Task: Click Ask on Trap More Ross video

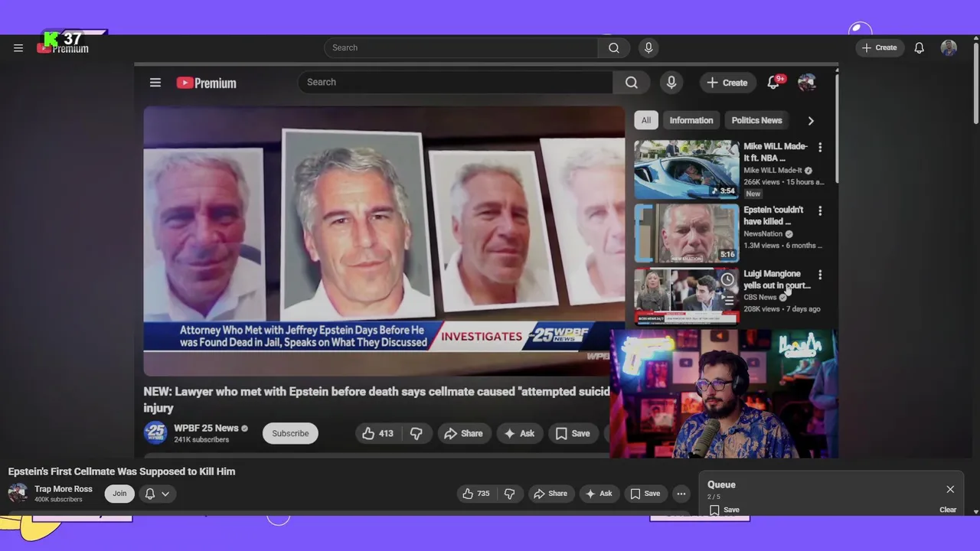Action: tap(599, 494)
